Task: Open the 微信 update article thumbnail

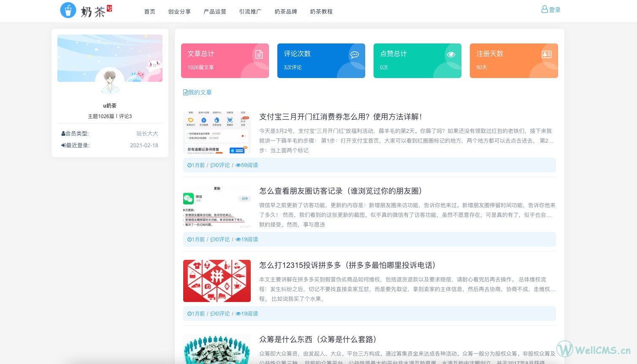Action: 217,207
